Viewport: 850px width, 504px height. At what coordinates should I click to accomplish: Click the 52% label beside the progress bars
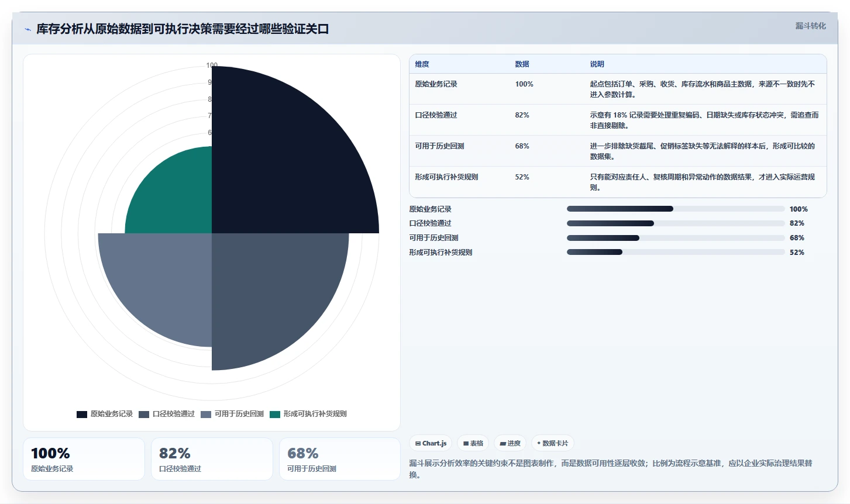coord(797,253)
